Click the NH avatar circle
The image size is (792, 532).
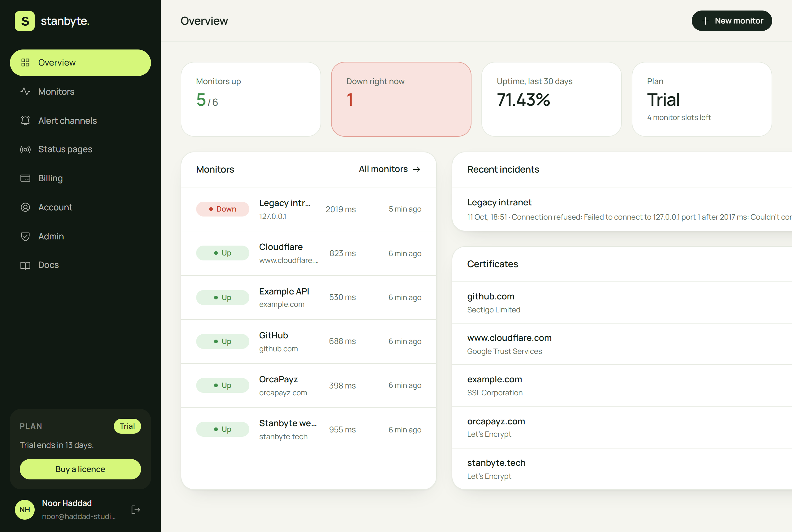pyautogui.click(x=25, y=510)
